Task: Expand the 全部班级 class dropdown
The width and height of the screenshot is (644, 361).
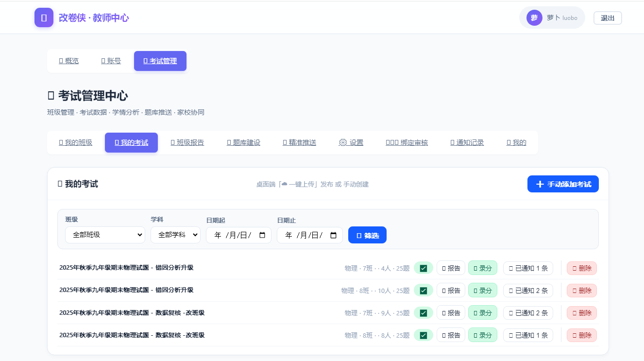Action: point(105,235)
